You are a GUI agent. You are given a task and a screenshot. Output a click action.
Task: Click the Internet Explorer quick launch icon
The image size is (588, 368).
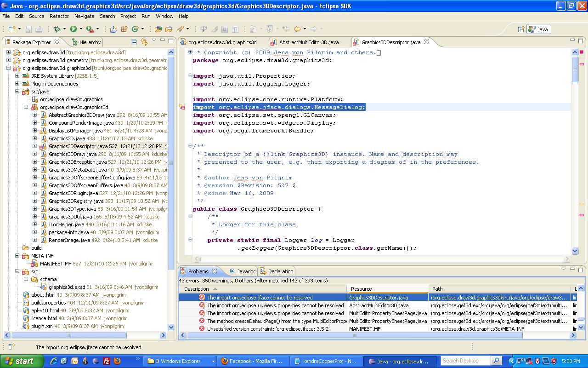(53, 361)
